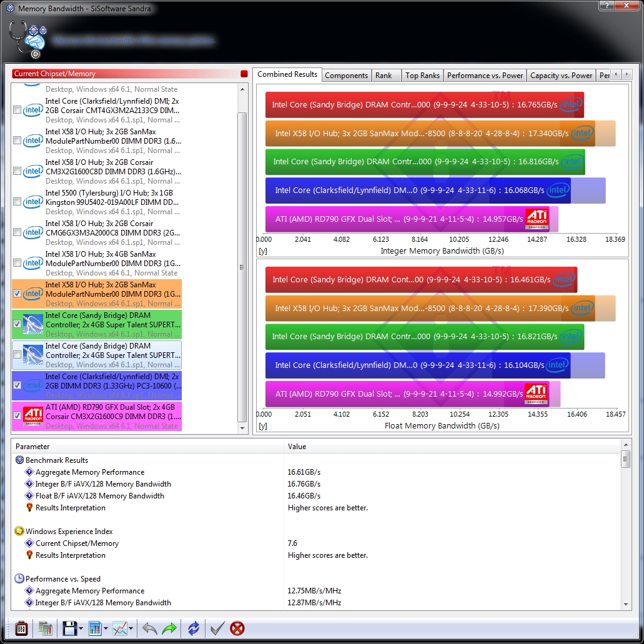Click the grey back arrow icon

point(149,628)
